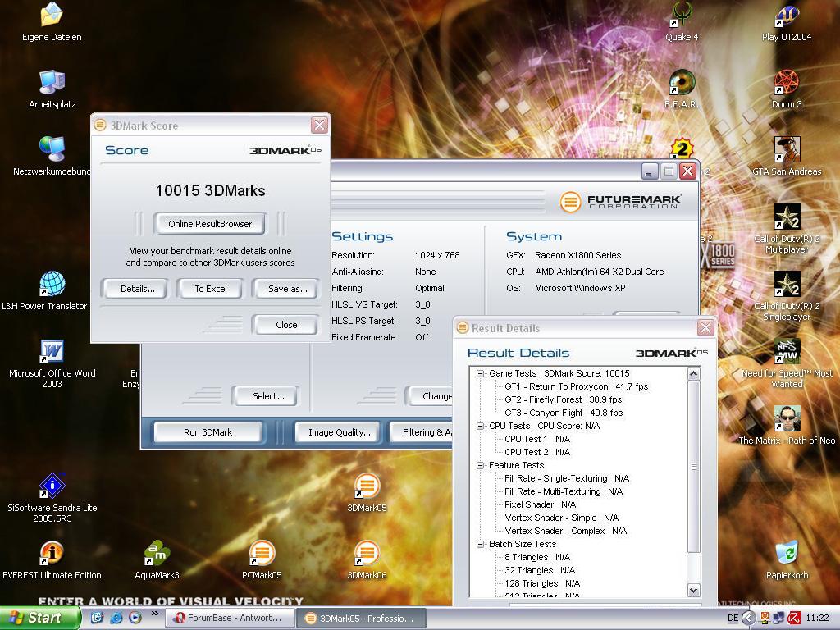Select the Pixel Shader result row

540,504
